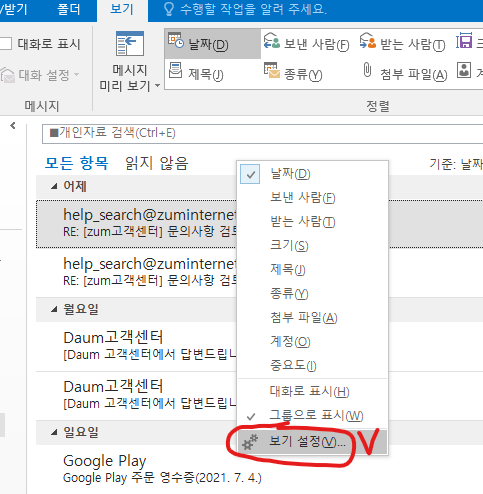Open first Daum고객센터 mail under 월요일
This screenshot has width=483, height=494.
tap(137, 347)
